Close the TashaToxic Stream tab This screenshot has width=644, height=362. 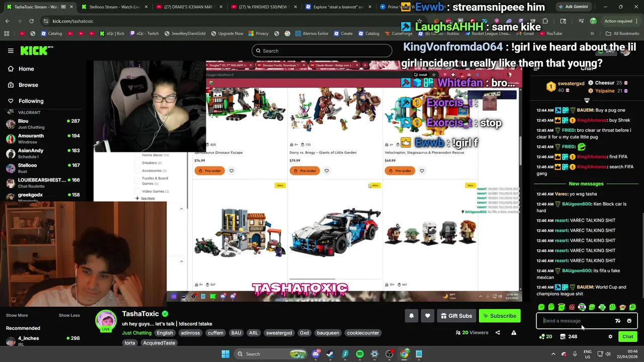click(x=71, y=7)
